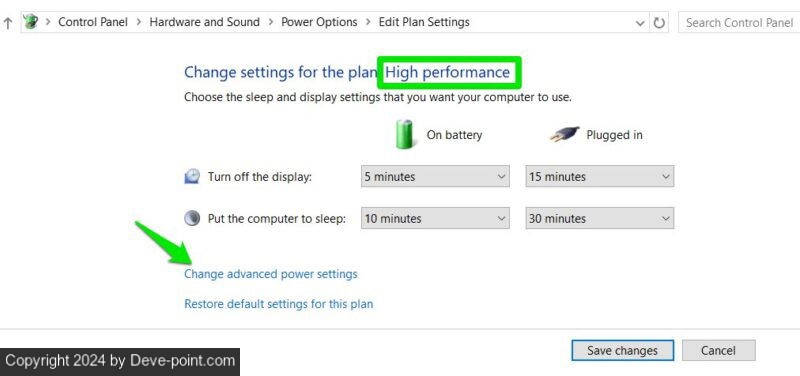Click the Power Options address bar icon

coord(31,22)
